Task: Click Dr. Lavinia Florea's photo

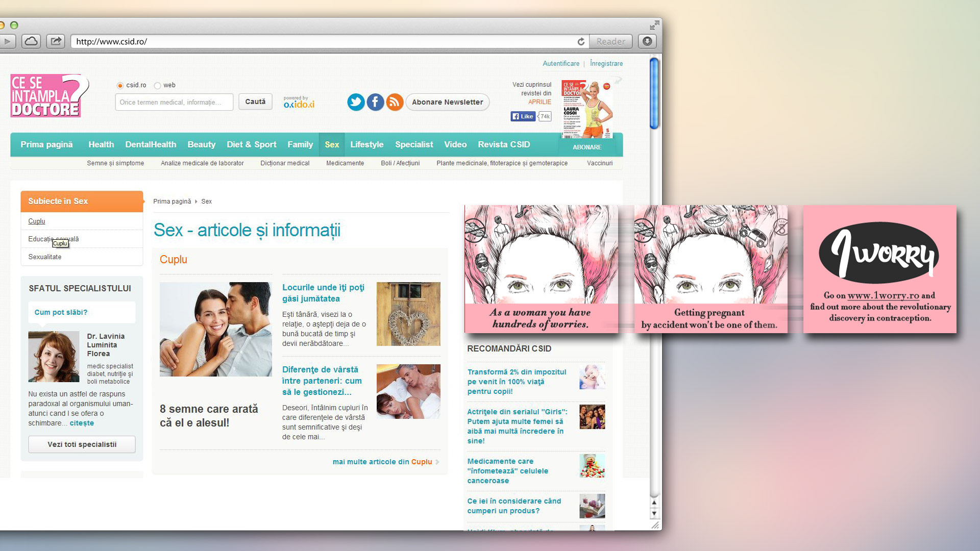Action: click(54, 357)
